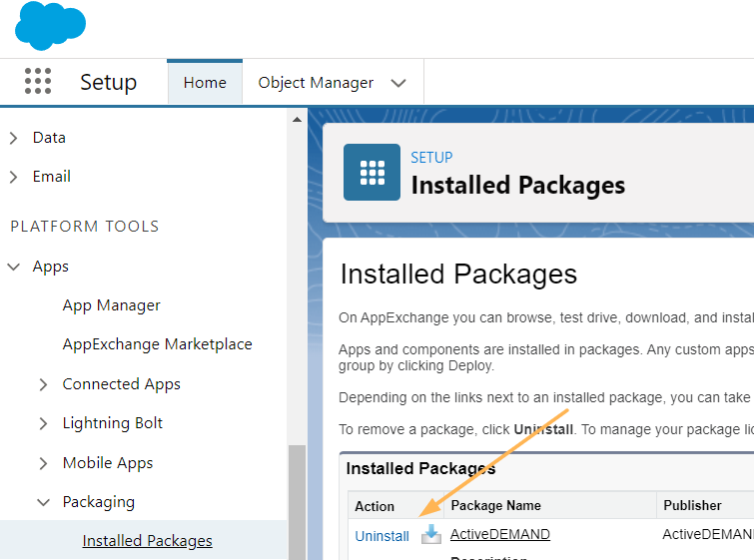Click the PLATFORM TOOLS heading
This screenshot has width=754, height=560.
(x=85, y=227)
